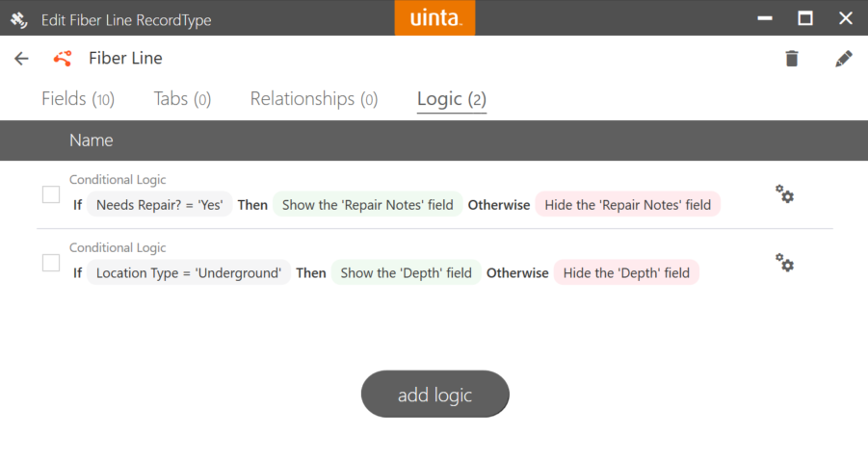Select the Logic tab
Screen dimensions: 868x460
pyautogui.click(x=451, y=99)
